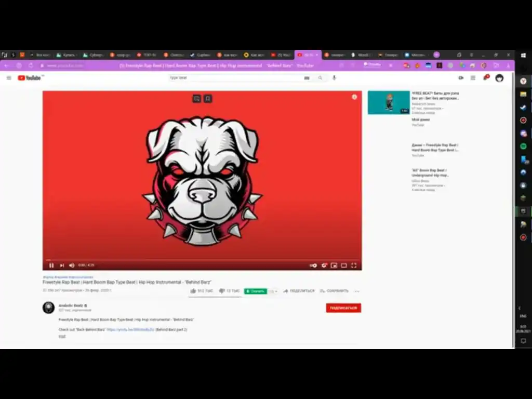Click the video progress bar
This screenshot has width=532, height=399.
click(202, 260)
